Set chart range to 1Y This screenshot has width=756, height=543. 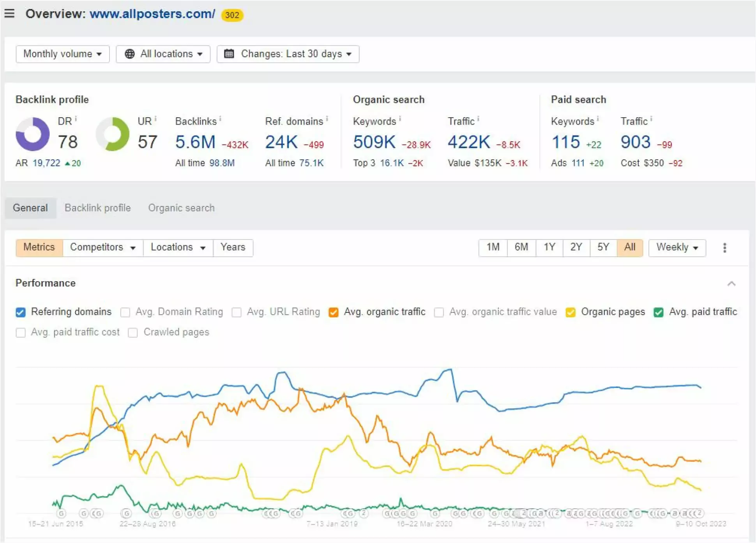(549, 247)
